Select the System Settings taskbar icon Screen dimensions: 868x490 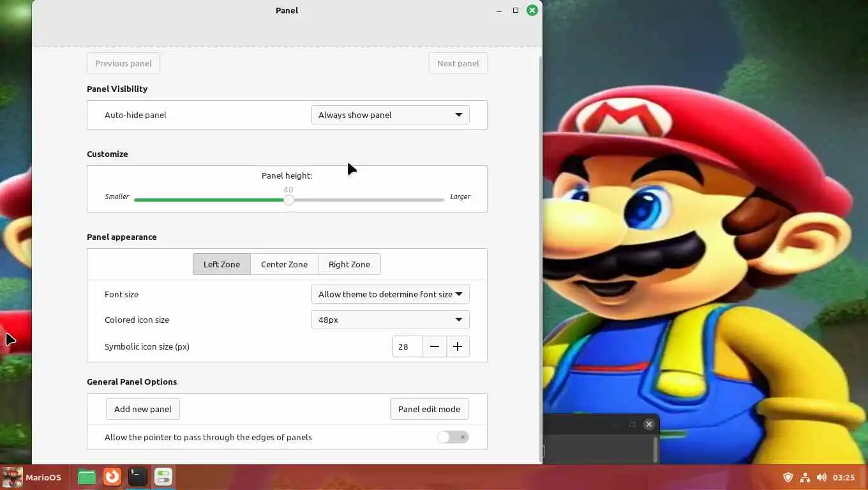(x=163, y=477)
